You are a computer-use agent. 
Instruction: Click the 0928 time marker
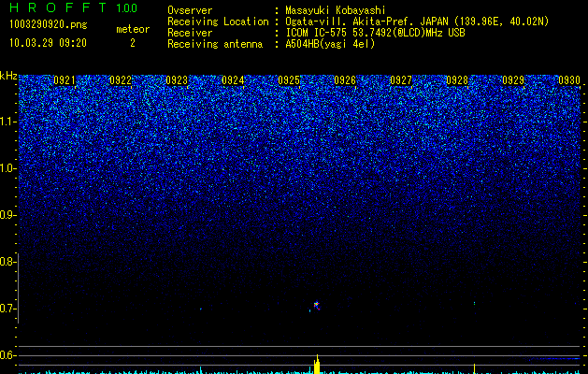coord(457,80)
